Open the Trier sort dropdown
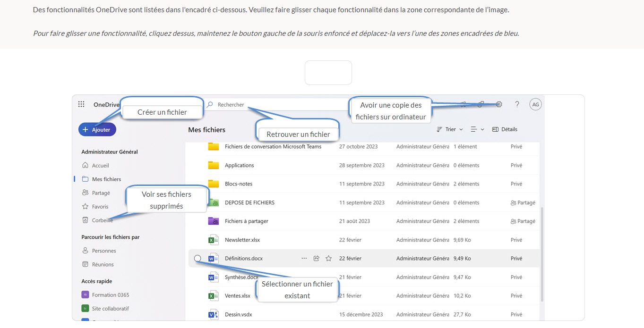Screen dimensions: 644x328 (450, 129)
